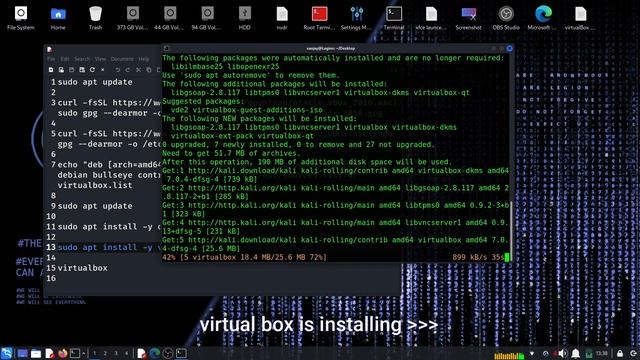
Task: Open Help menu in Mousepad
Action: pos(144,59)
